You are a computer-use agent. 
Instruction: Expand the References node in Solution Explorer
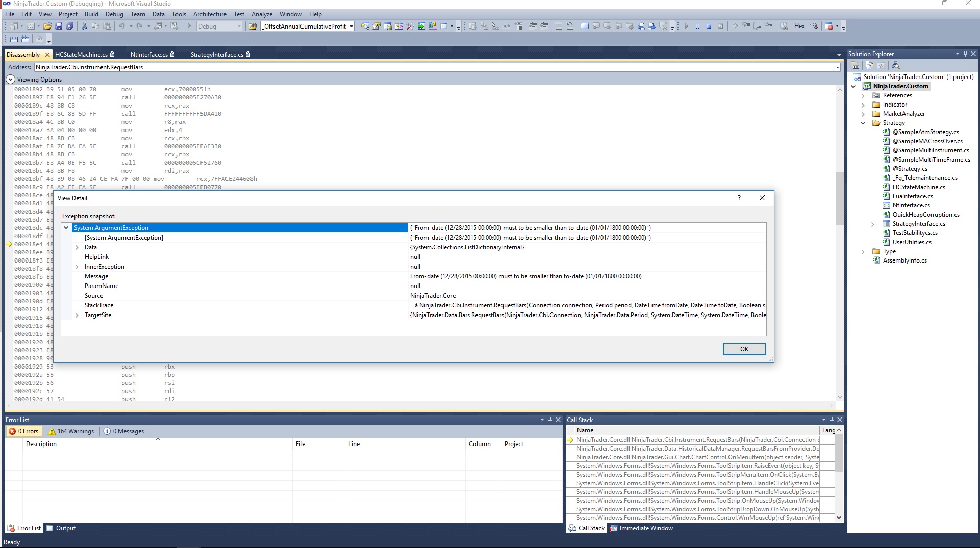tap(863, 95)
